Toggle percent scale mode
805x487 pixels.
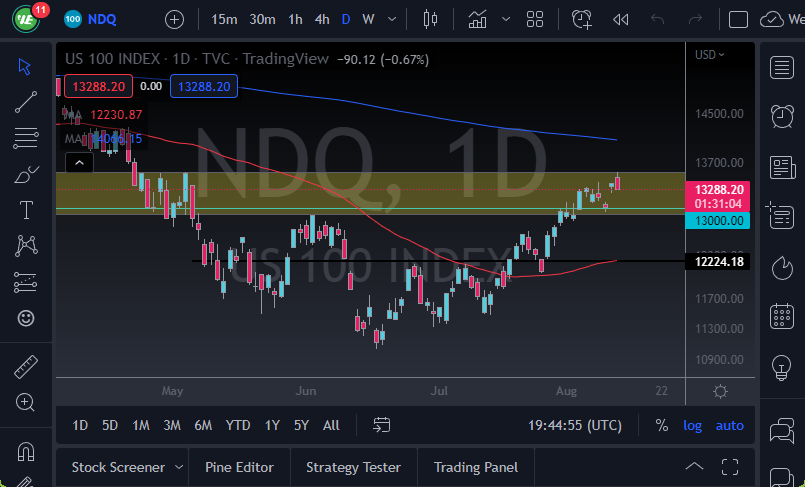661,425
